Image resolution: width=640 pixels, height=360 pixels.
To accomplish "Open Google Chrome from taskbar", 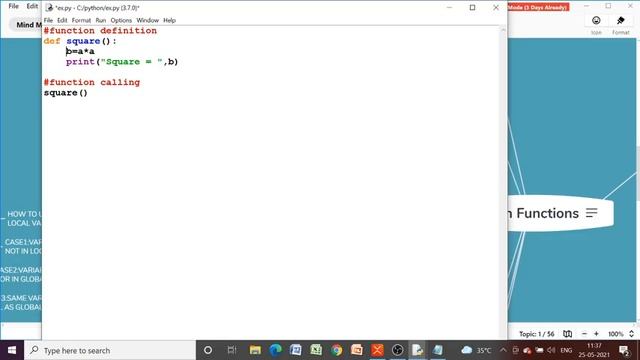I will tap(337, 350).
